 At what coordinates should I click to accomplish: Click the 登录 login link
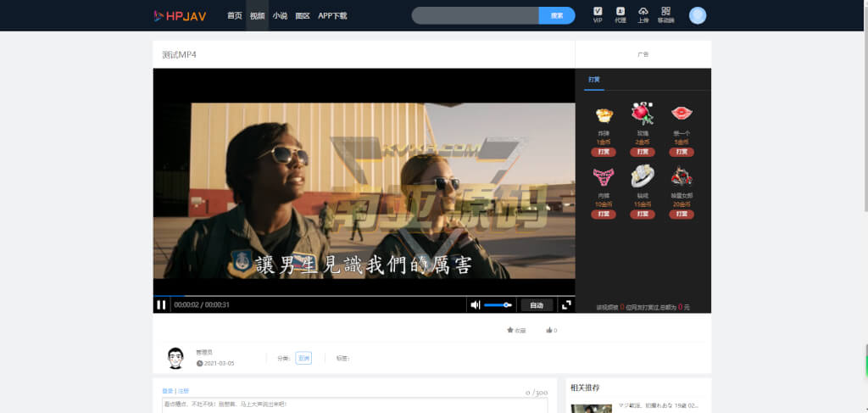click(167, 391)
